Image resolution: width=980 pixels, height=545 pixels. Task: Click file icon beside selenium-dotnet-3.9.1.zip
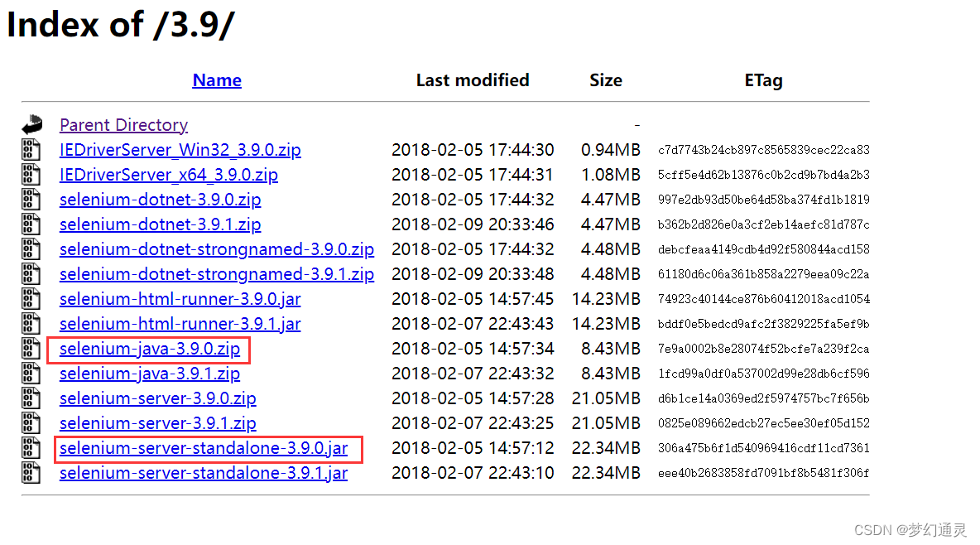click(31, 224)
